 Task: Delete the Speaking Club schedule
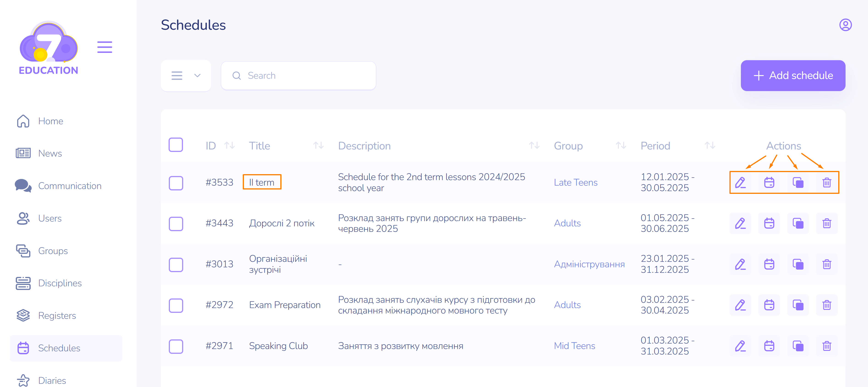827,346
